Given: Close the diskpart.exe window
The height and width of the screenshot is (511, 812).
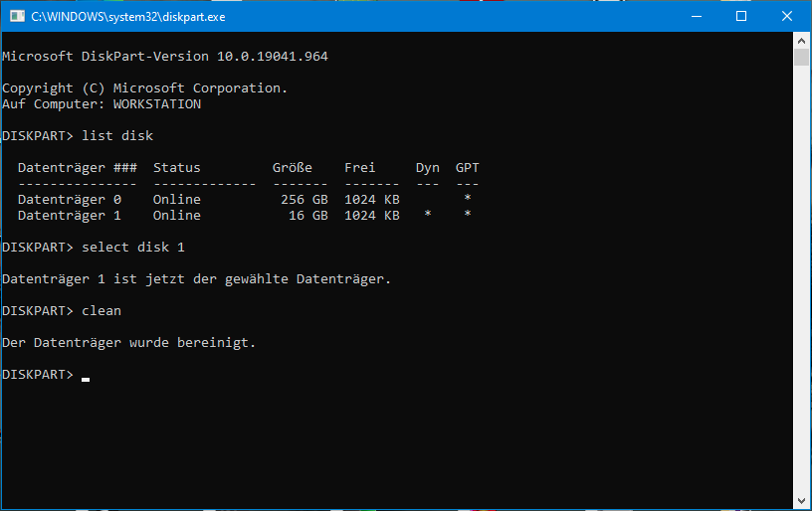Looking at the screenshot, I should (x=786, y=17).
